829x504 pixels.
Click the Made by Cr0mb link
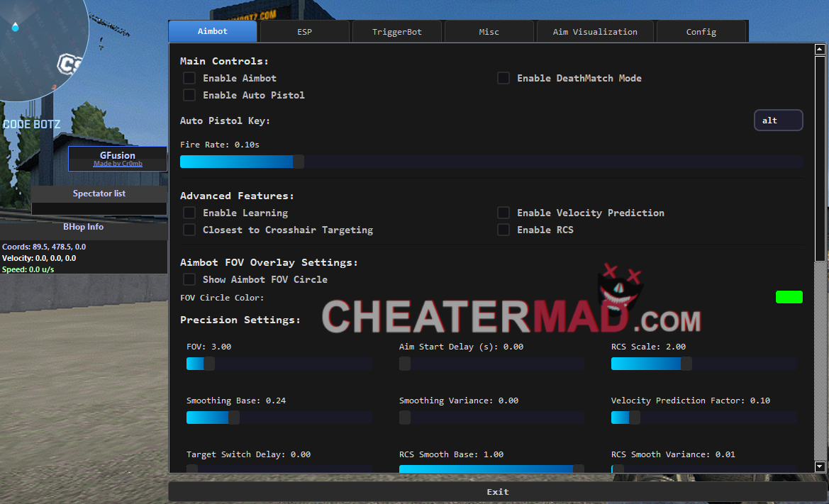point(118,164)
